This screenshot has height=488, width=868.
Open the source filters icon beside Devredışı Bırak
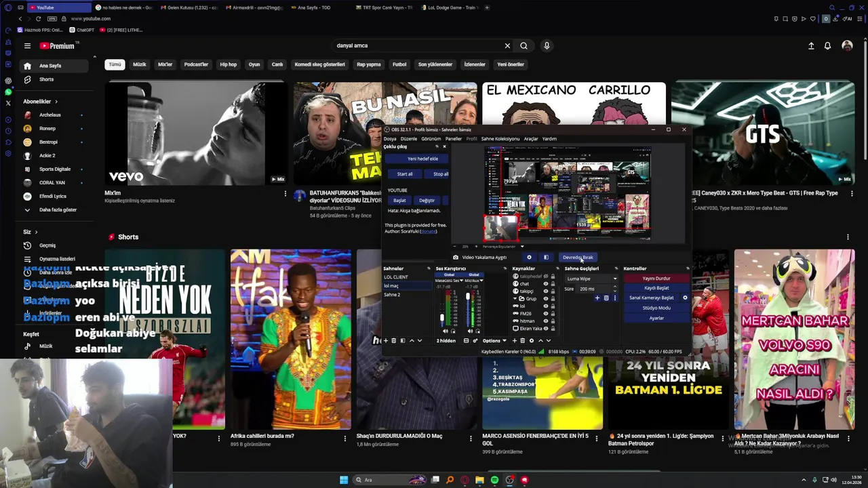tap(546, 258)
